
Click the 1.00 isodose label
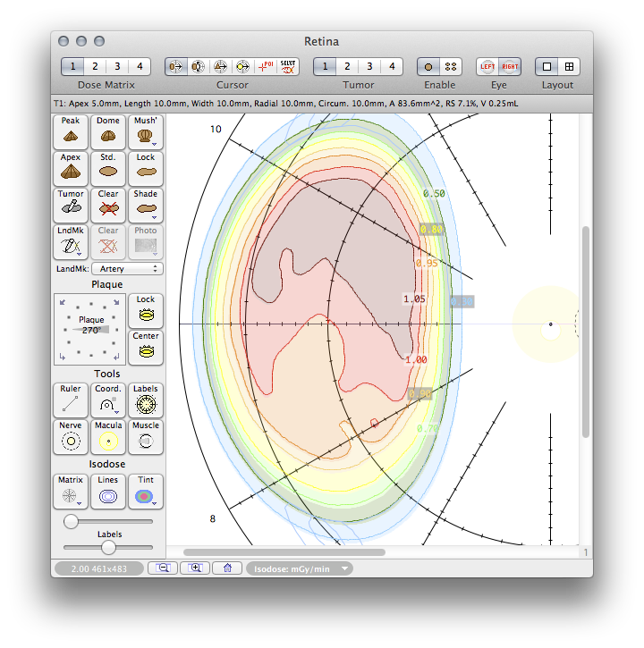click(x=416, y=359)
